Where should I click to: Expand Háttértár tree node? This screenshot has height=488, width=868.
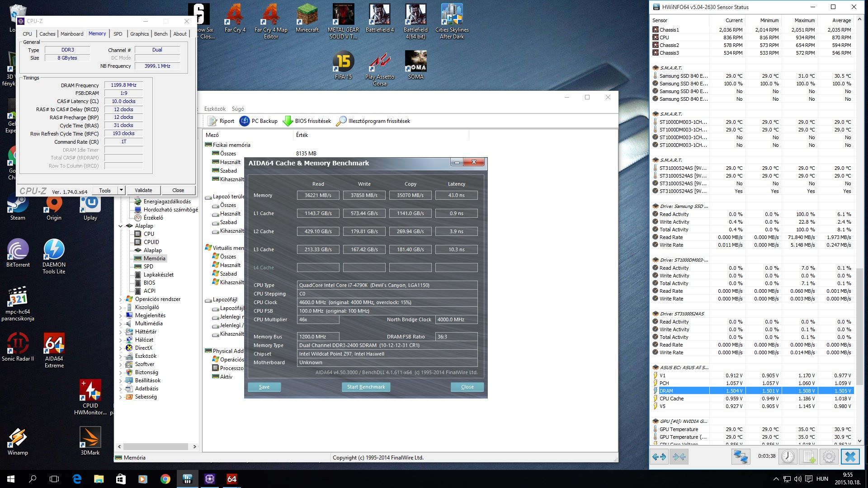pyautogui.click(x=121, y=332)
